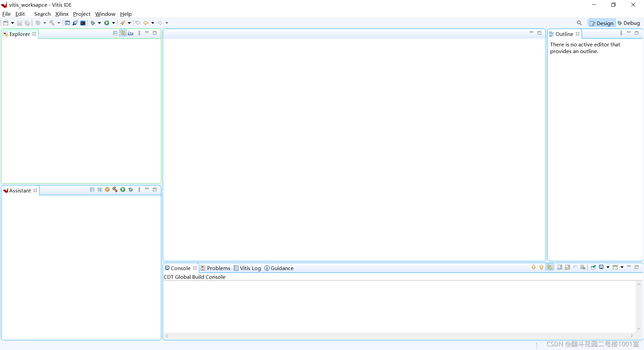Switch to the Debug perspective
Screen dimensions: 644x350
[629, 23]
